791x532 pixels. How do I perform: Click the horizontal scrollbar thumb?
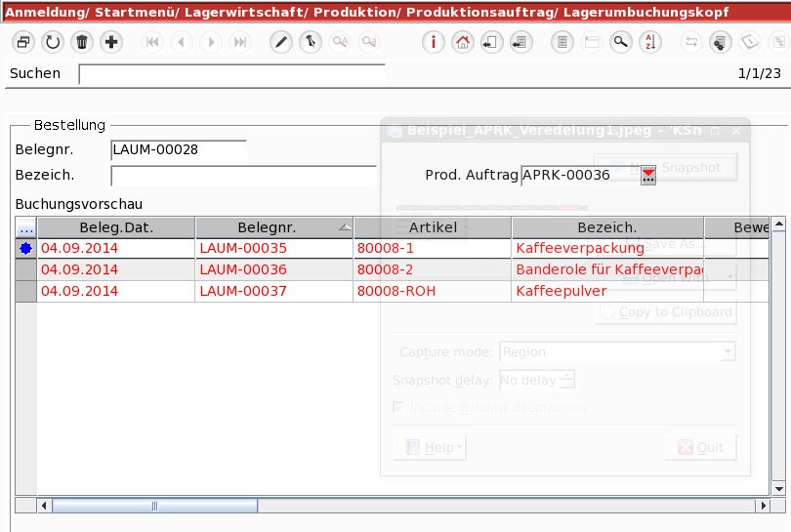tap(154, 506)
